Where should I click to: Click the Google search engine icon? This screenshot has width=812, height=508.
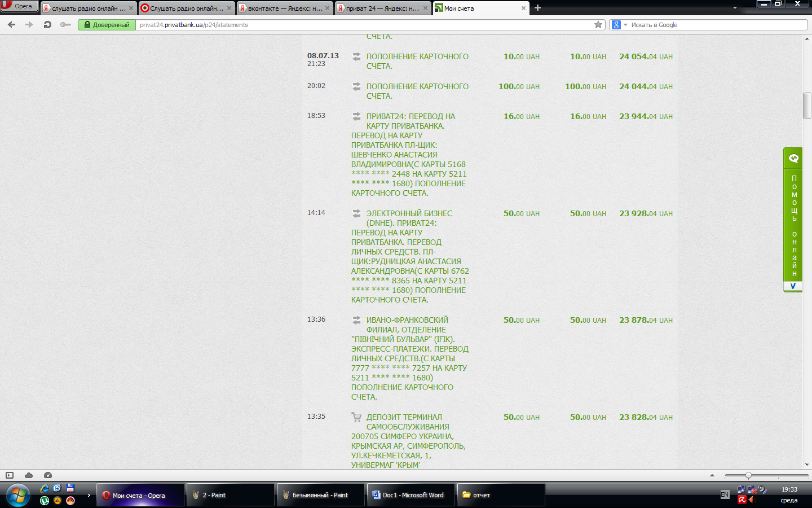point(616,24)
